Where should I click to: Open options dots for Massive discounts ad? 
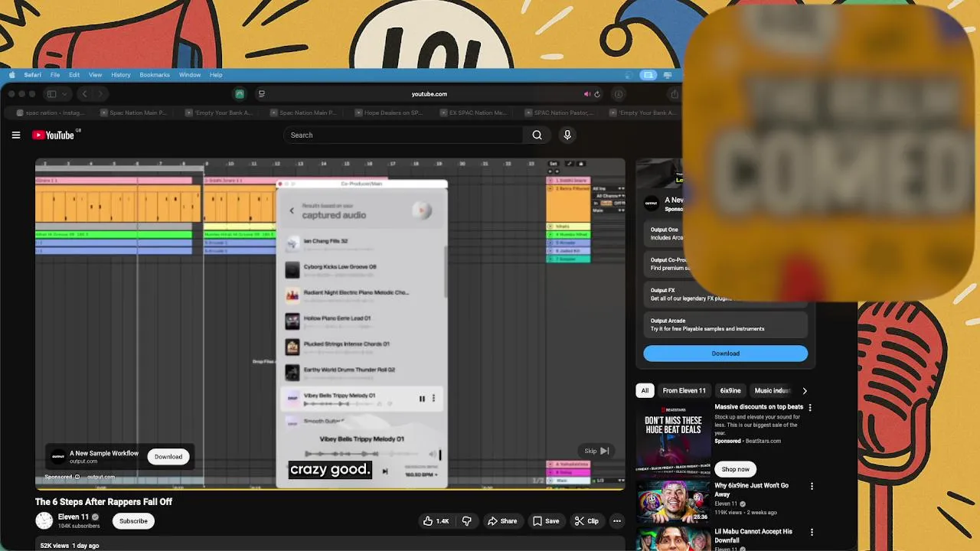pyautogui.click(x=810, y=408)
